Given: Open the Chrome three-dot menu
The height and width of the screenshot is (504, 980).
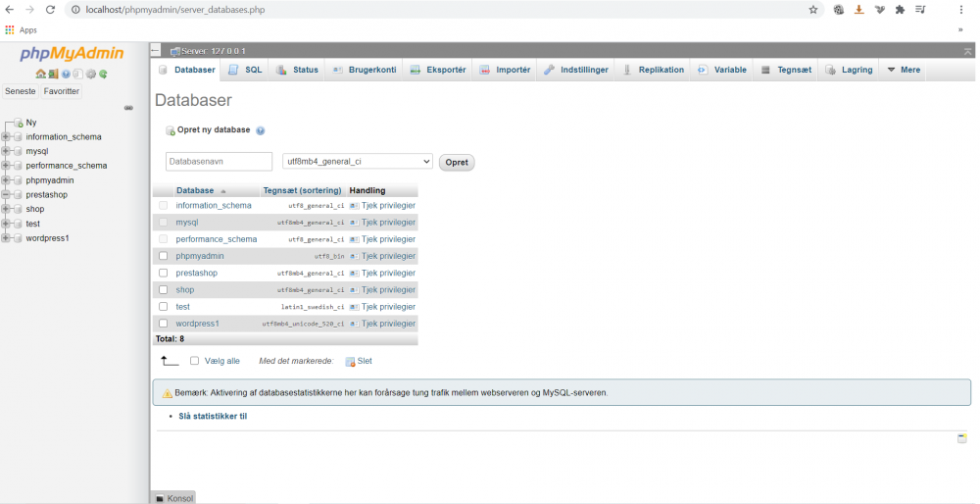Looking at the screenshot, I should point(961,10).
